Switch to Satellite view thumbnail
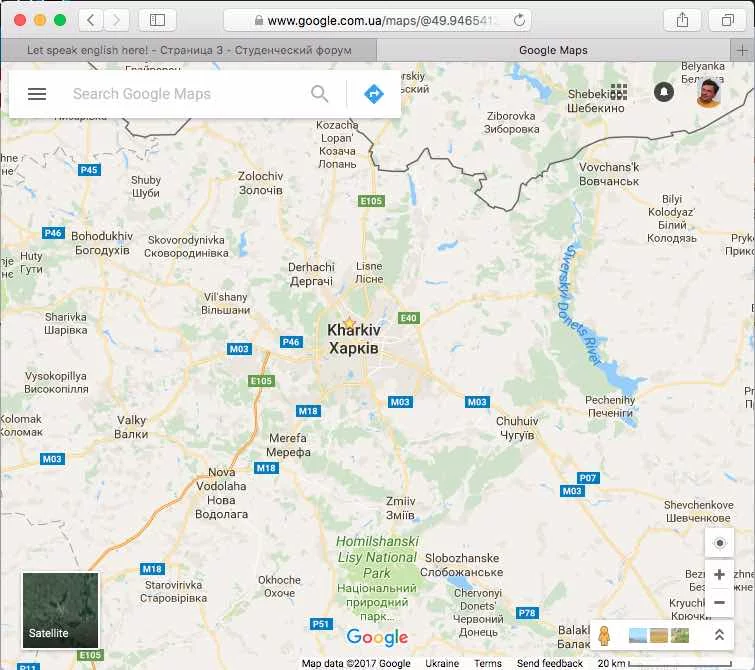The width and height of the screenshot is (755, 670). point(61,610)
